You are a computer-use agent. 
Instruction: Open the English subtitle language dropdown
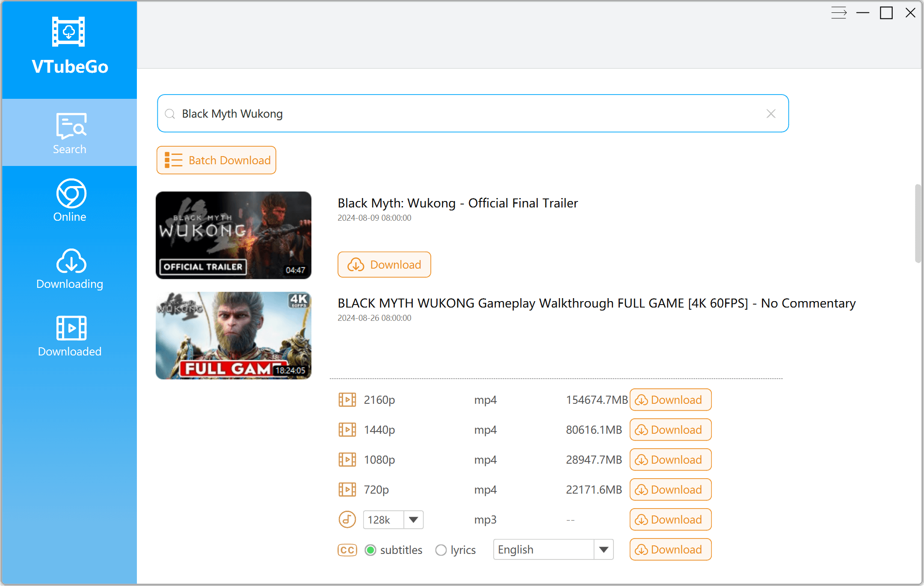tap(603, 549)
